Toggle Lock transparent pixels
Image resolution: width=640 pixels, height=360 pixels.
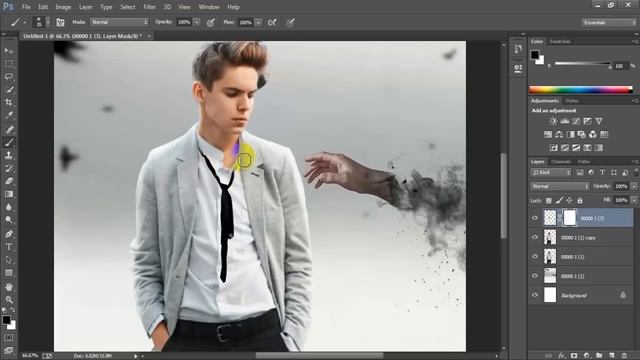(x=549, y=200)
